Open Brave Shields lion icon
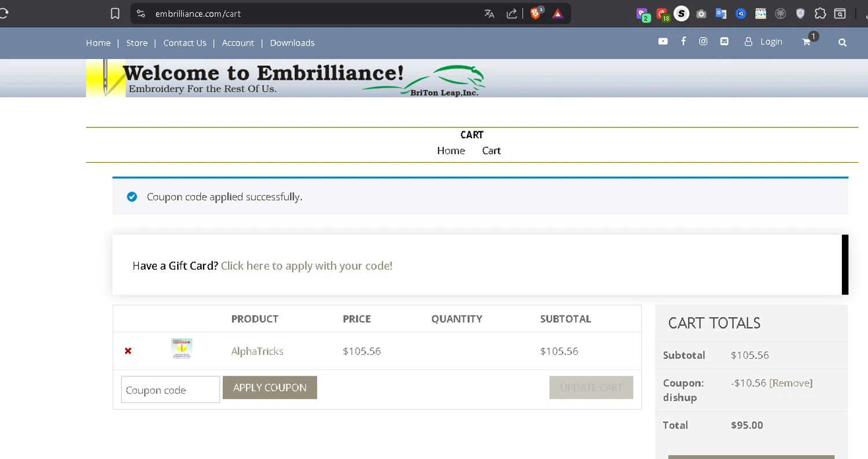Screen dimensions: 868x459 click(x=536, y=13)
